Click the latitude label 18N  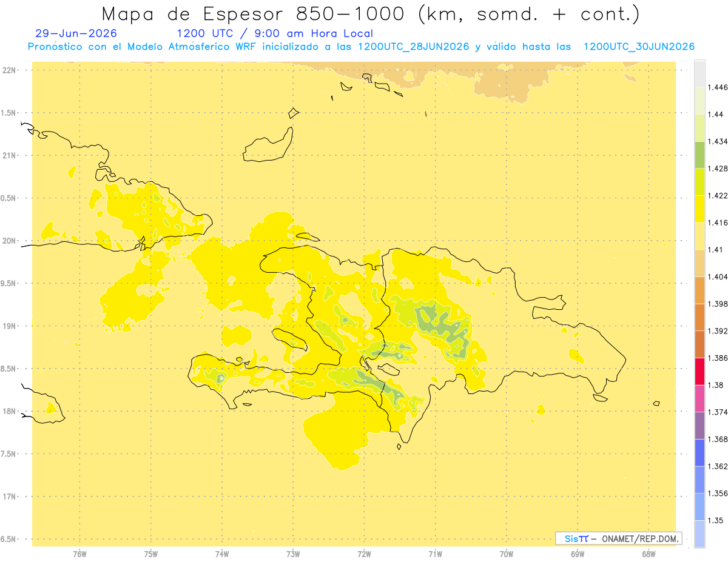tap(10, 411)
